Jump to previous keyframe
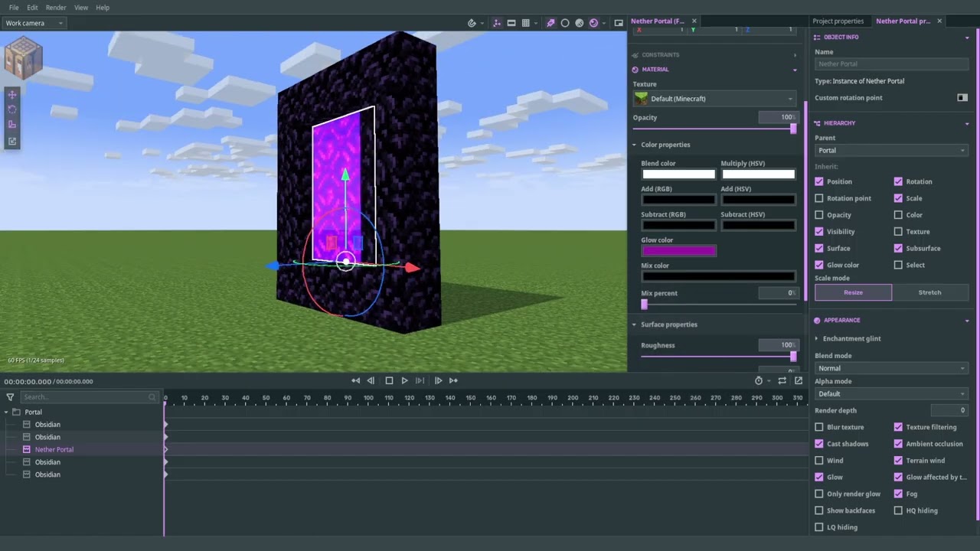The height and width of the screenshot is (551, 980). coord(356,380)
